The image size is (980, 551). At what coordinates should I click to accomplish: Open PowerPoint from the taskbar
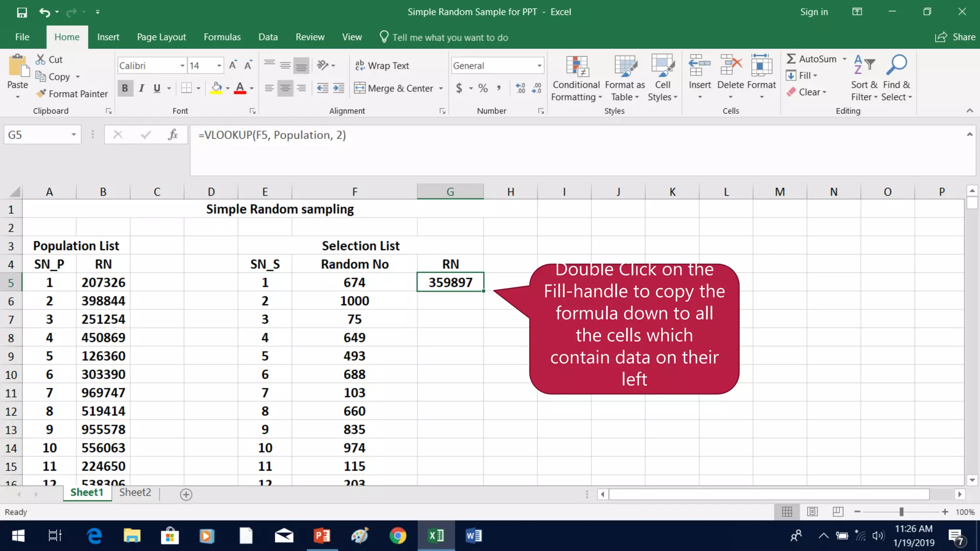click(322, 536)
